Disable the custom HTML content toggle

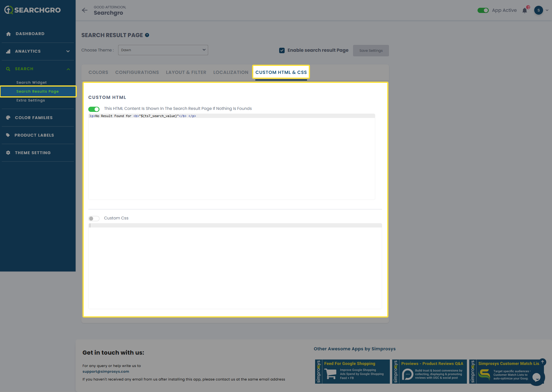[x=94, y=109]
